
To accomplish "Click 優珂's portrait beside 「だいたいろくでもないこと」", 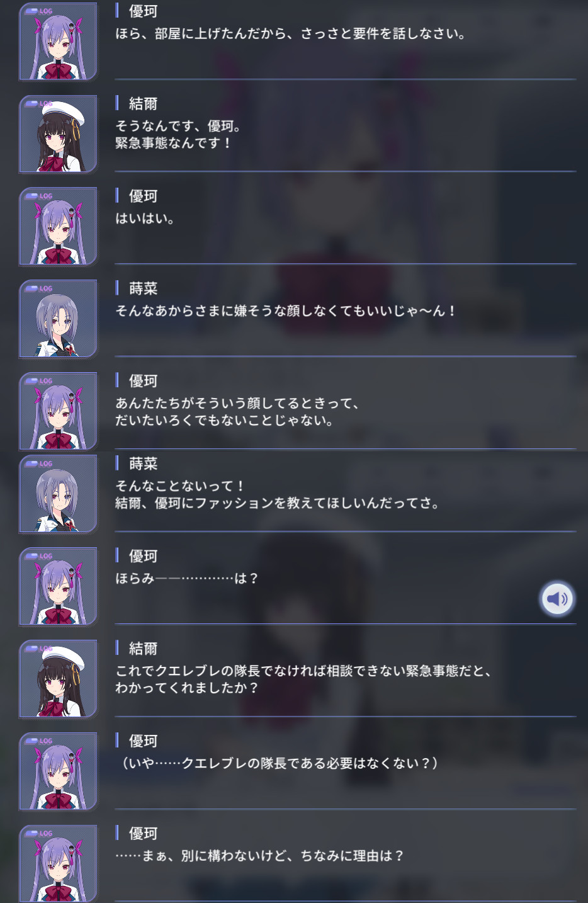I will 59,412.
